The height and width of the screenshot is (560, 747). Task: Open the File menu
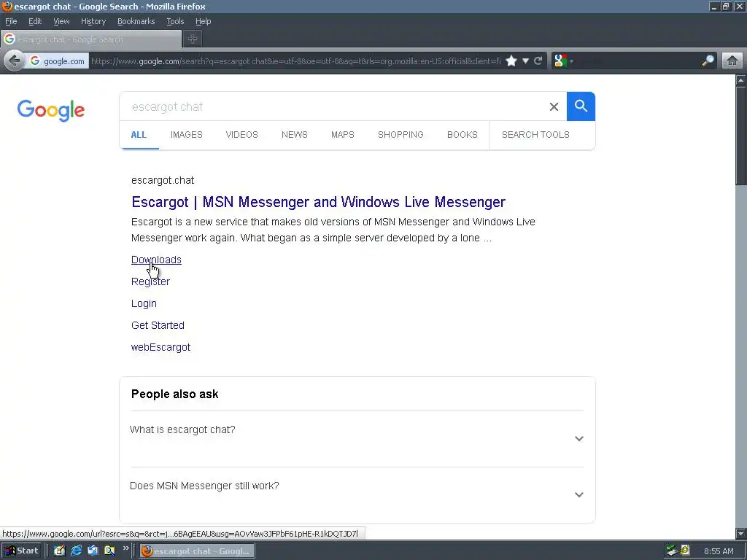11,21
